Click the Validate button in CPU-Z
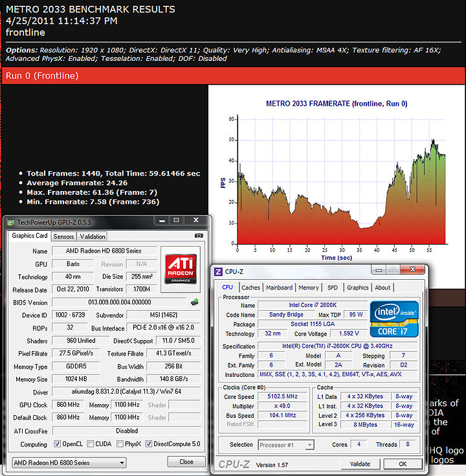Image resolution: width=466 pixels, height=476 pixels. pyautogui.click(x=360, y=464)
